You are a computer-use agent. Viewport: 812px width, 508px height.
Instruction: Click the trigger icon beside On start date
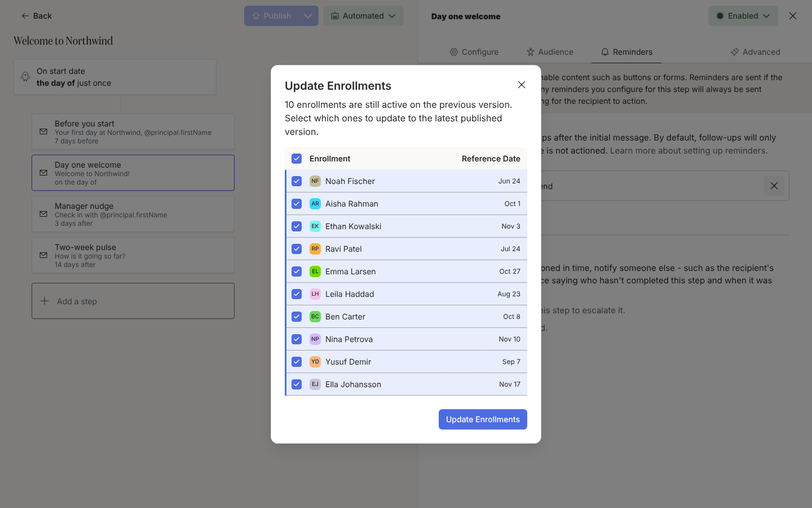(x=25, y=77)
